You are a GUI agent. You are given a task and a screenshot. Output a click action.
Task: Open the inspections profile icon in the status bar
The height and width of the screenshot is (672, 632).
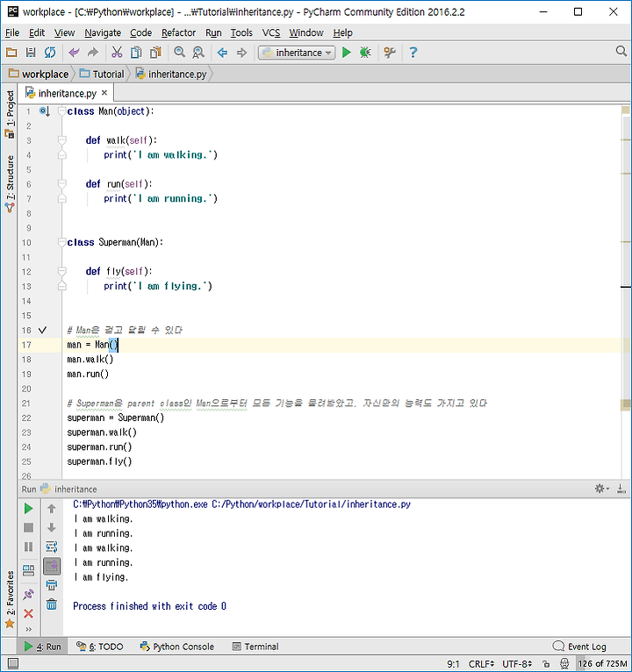pos(564,663)
